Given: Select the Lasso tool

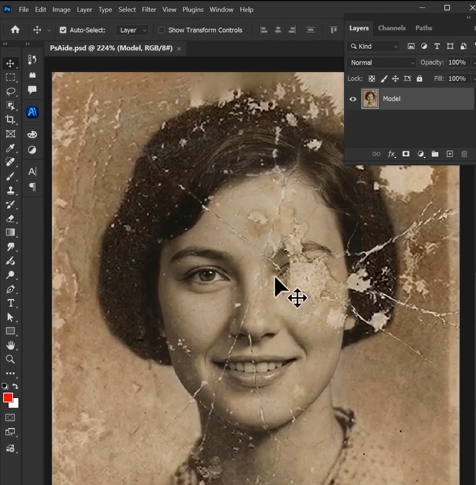Looking at the screenshot, I should click(10, 91).
